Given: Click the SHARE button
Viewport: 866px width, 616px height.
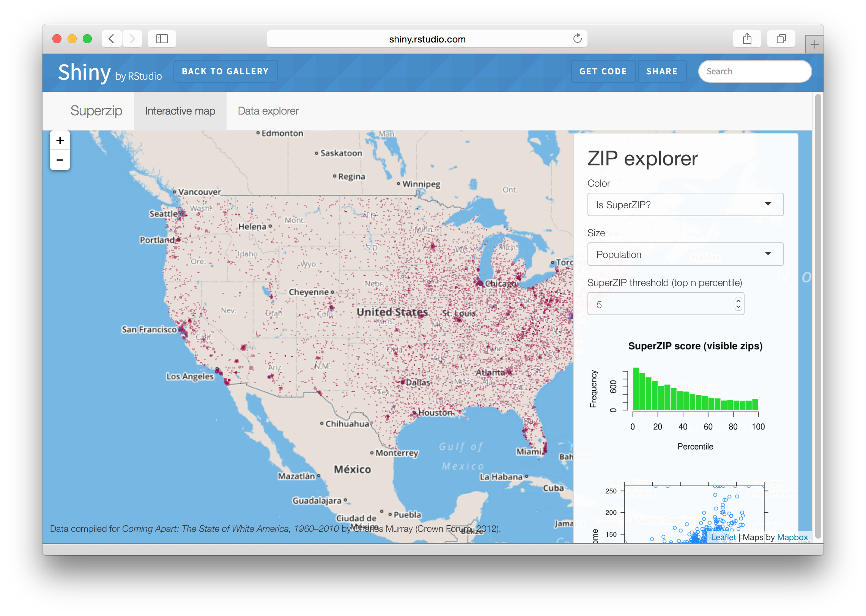Looking at the screenshot, I should [662, 71].
